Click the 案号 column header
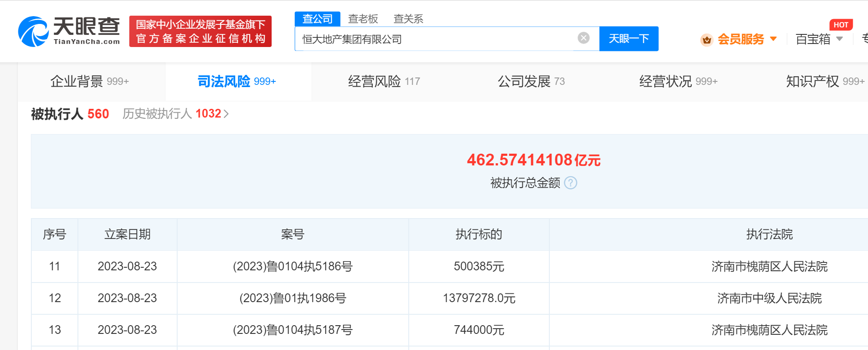868x350 pixels. [293, 234]
